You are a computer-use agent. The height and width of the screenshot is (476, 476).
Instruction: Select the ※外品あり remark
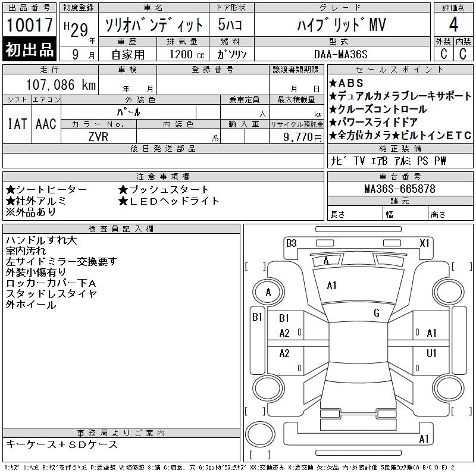pos(31,212)
